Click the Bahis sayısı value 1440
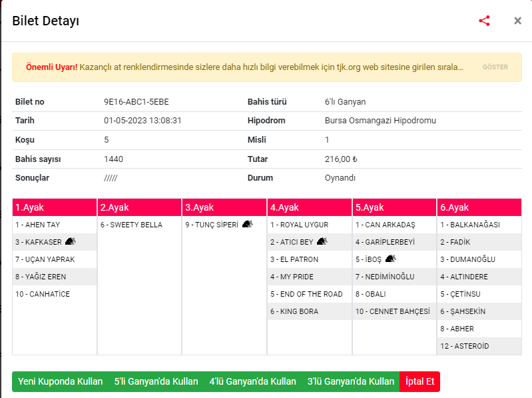Screen dimensions: 532x398 (x=113, y=159)
